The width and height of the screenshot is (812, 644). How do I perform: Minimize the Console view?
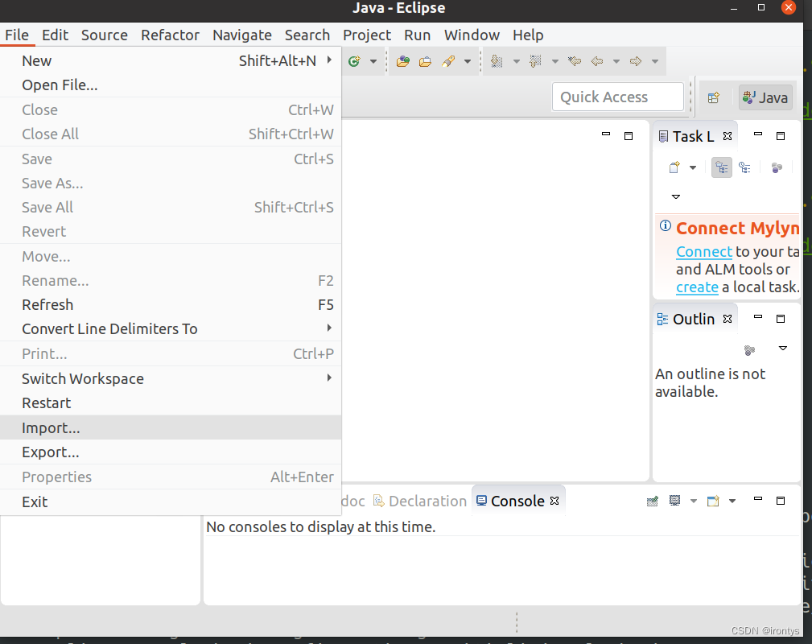click(758, 498)
